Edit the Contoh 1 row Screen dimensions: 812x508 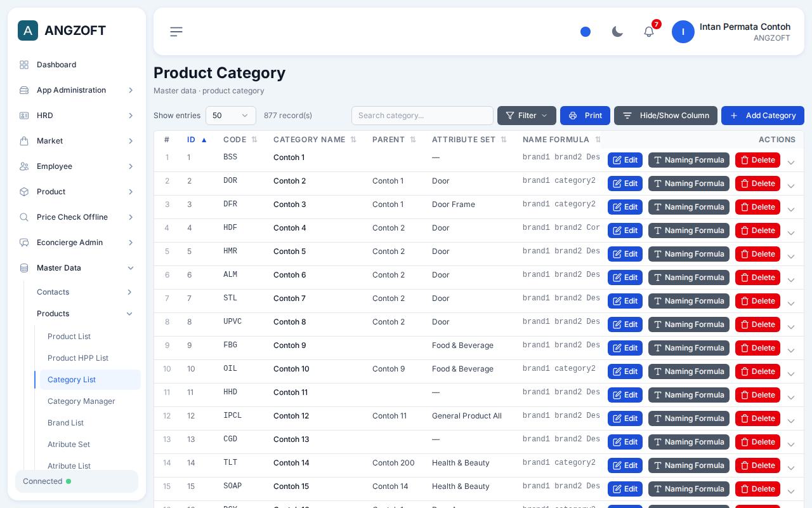(625, 160)
